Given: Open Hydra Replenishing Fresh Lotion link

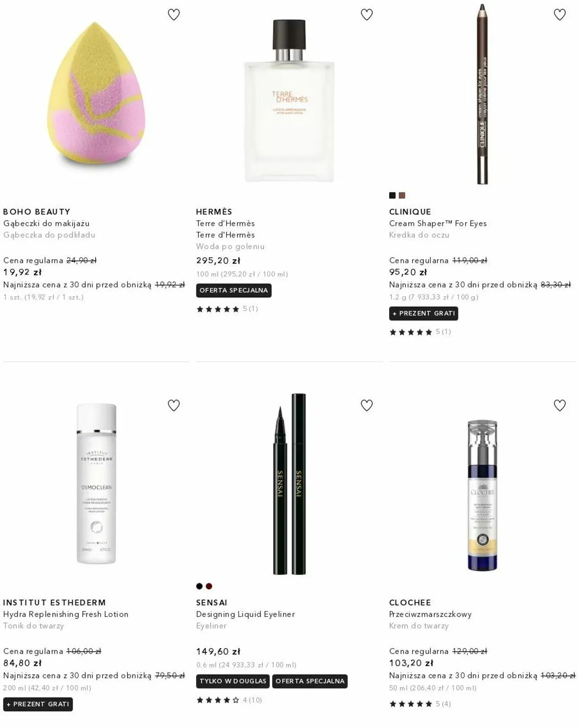Looking at the screenshot, I should coord(66,614).
